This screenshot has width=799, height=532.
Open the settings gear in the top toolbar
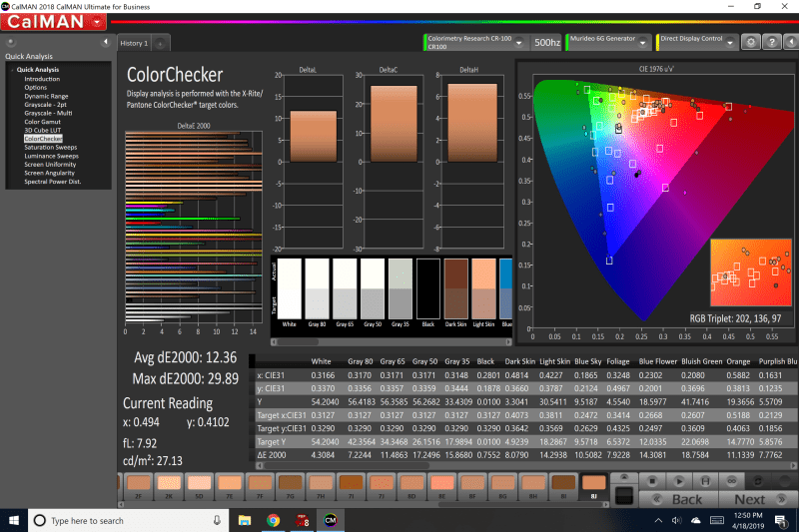pyautogui.click(x=751, y=42)
